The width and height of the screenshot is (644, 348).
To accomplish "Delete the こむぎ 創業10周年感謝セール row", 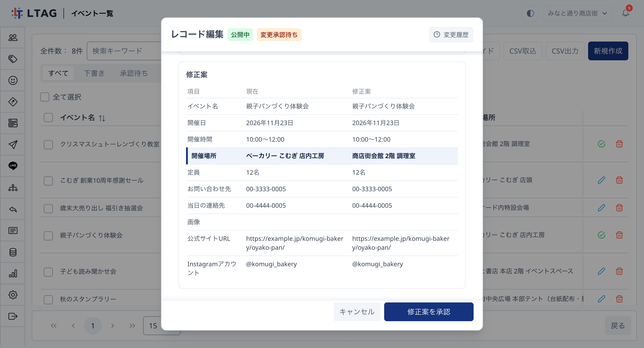I will click(x=619, y=180).
